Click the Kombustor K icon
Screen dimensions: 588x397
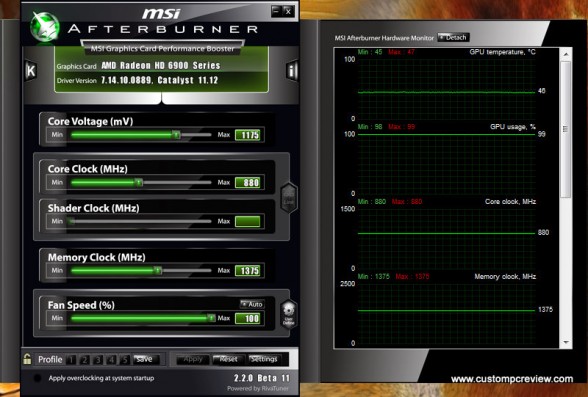31,70
